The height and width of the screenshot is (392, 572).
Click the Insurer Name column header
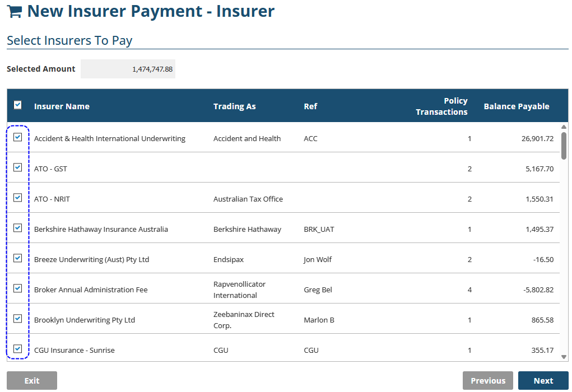[62, 106]
